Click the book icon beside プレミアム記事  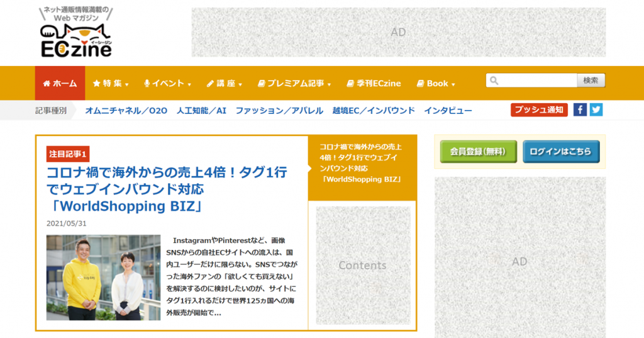tap(261, 84)
